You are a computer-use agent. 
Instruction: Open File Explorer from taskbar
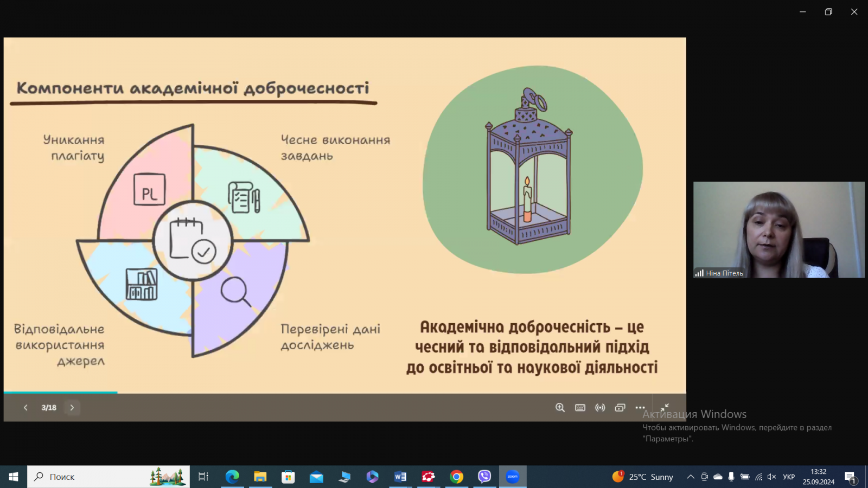[x=260, y=477]
